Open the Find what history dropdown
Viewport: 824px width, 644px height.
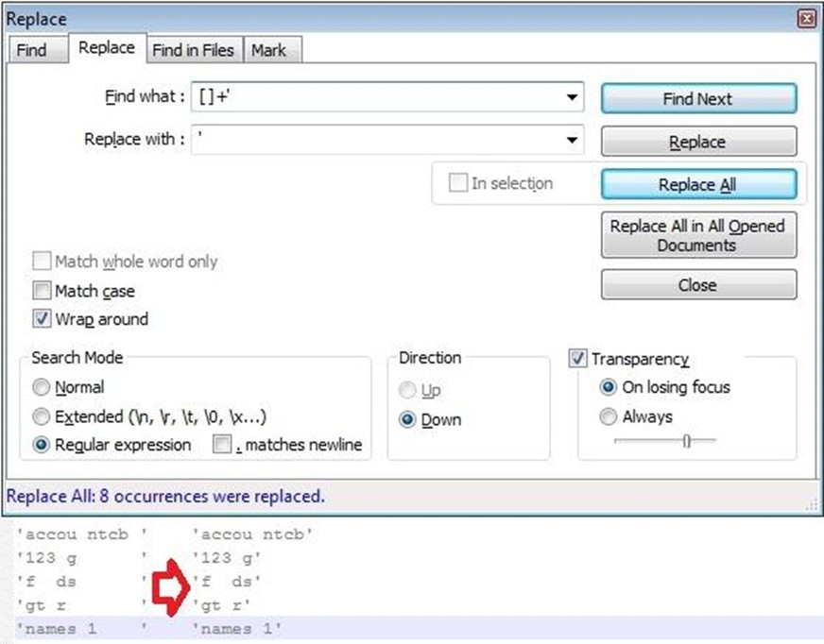click(572, 97)
